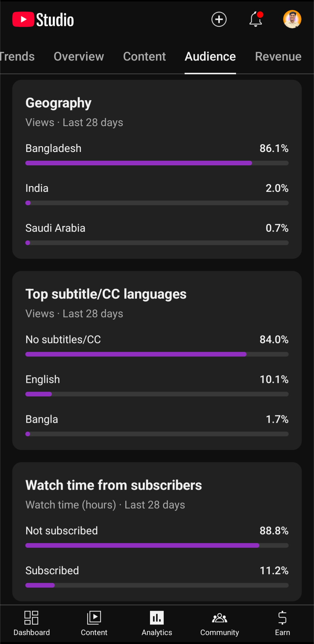Tap the Bangladesh percentage bar
314x644 pixels.
point(157,163)
